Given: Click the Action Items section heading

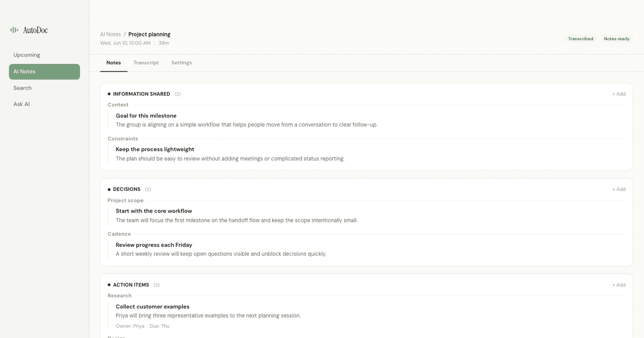Looking at the screenshot, I should 131,285.
